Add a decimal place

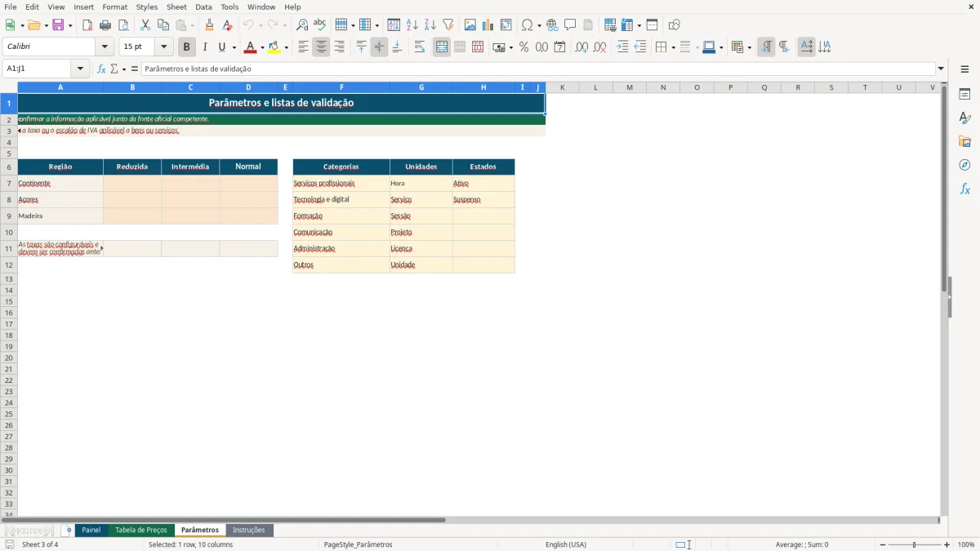pos(581,47)
